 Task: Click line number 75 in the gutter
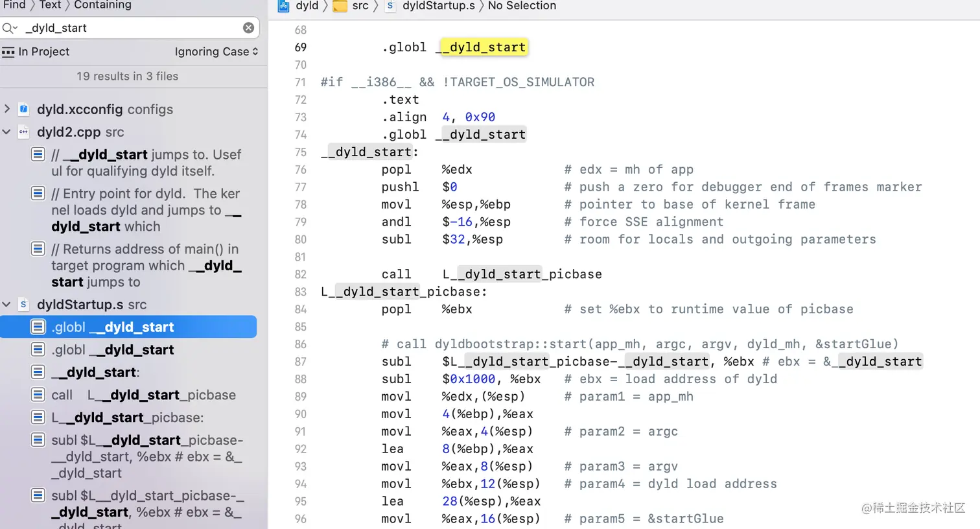point(300,152)
